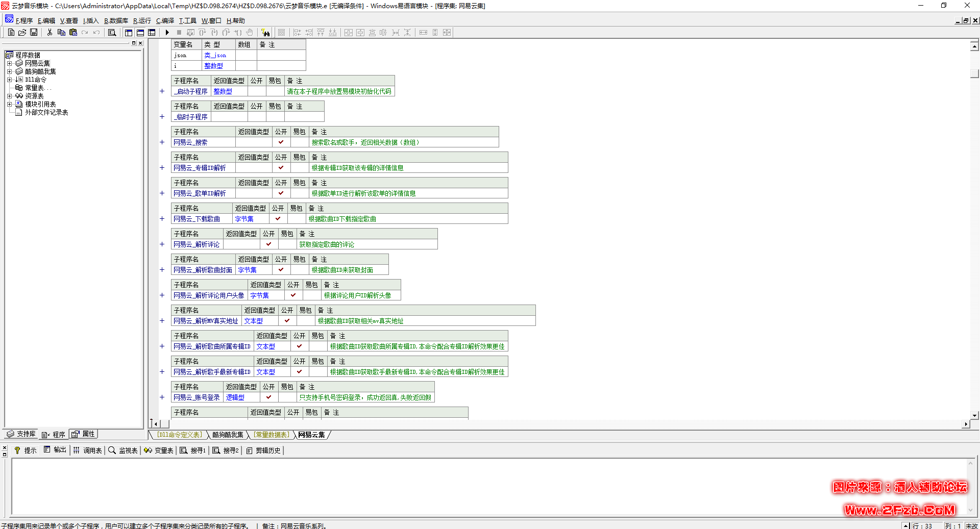Click the editor horizontal scrollbar right arrow
980x529 pixels.
pos(965,424)
